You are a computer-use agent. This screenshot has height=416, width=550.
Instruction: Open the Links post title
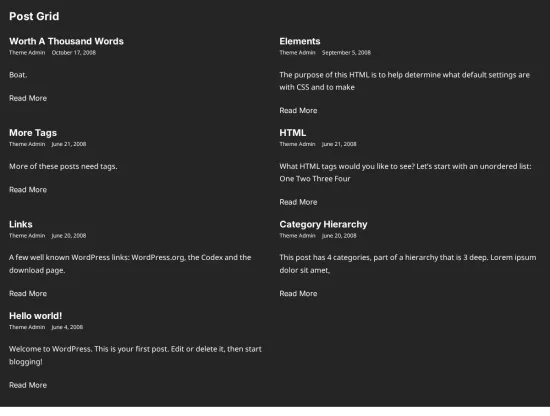(21, 224)
